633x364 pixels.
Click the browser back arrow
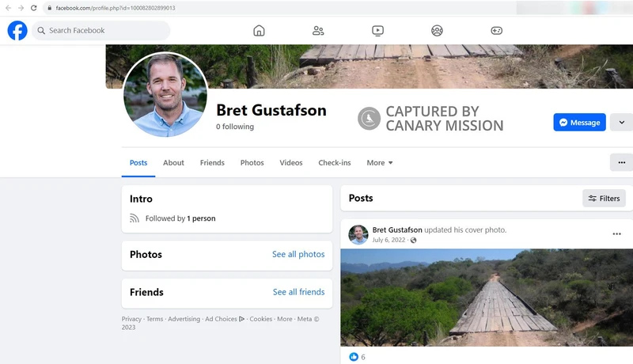pyautogui.click(x=8, y=8)
